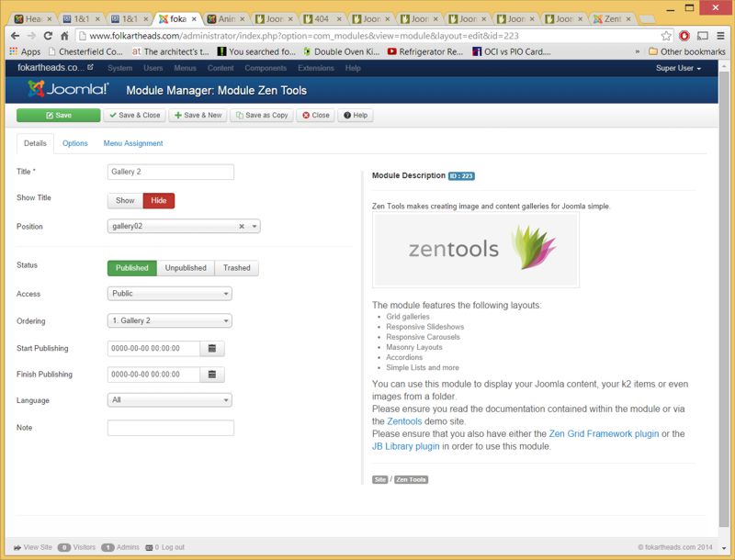Click the Note input field
This screenshot has height=560, width=735.
coord(171,428)
